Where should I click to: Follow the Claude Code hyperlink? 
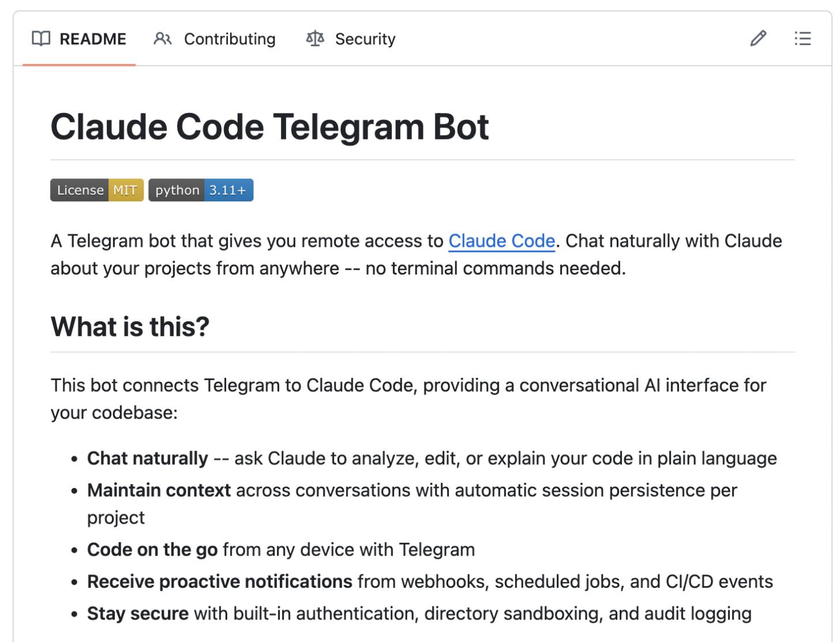tap(501, 241)
